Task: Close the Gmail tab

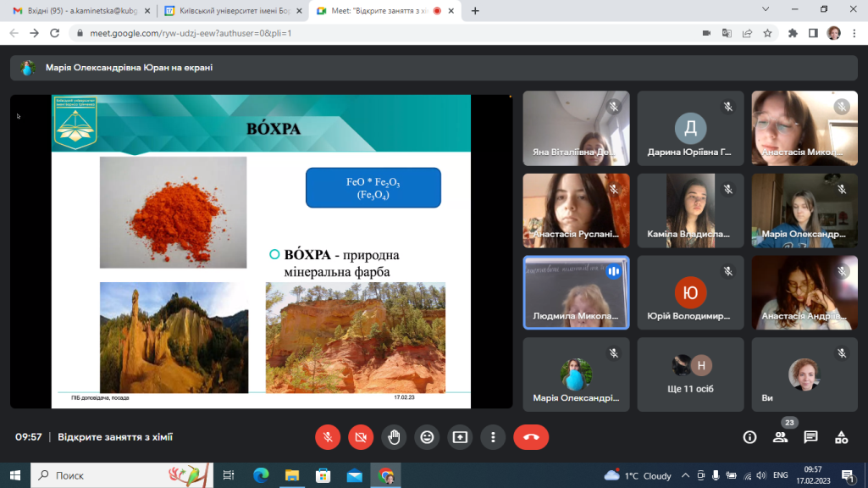Action: (147, 10)
